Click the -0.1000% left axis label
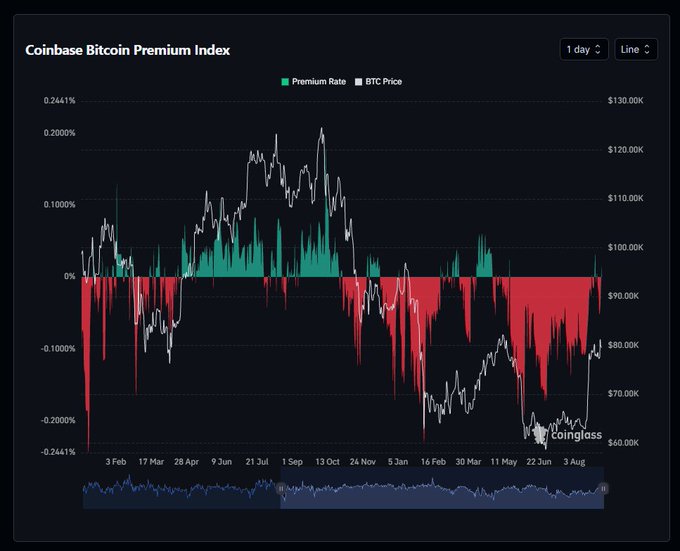Image resolution: width=680 pixels, height=551 pixels. 58,349
